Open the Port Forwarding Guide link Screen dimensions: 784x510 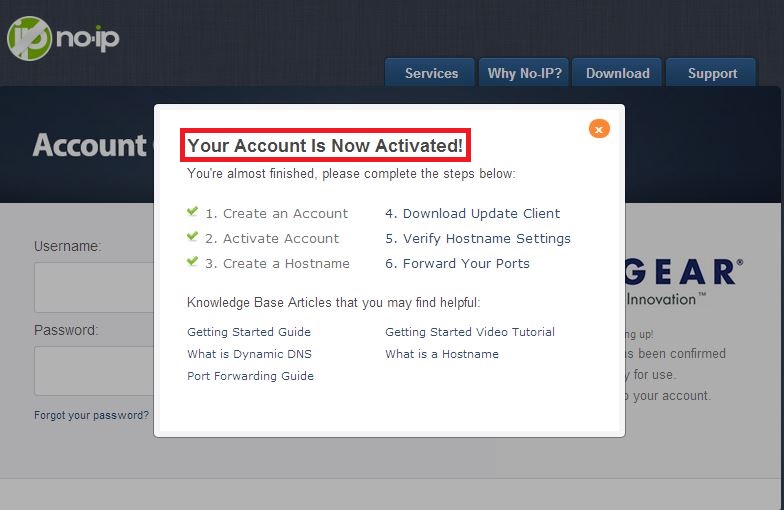[x=250, y=376]
